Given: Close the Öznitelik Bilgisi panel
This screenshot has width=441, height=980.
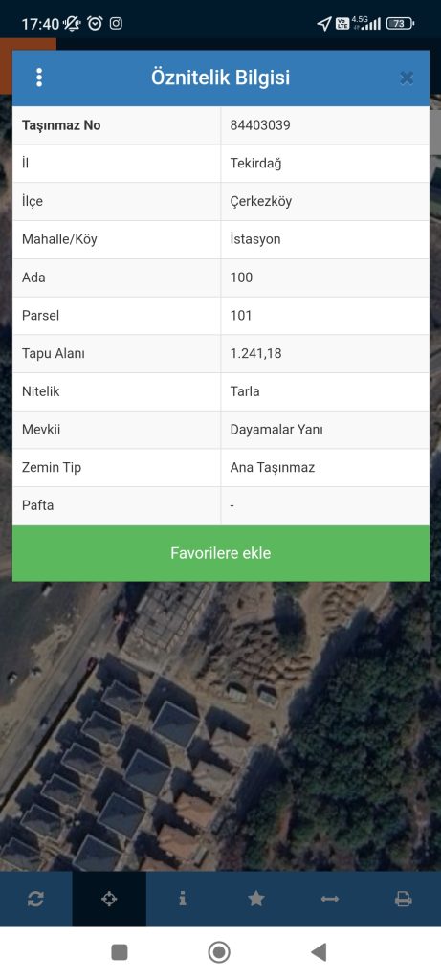Looking at the screenshot, I should pos(407,78).
